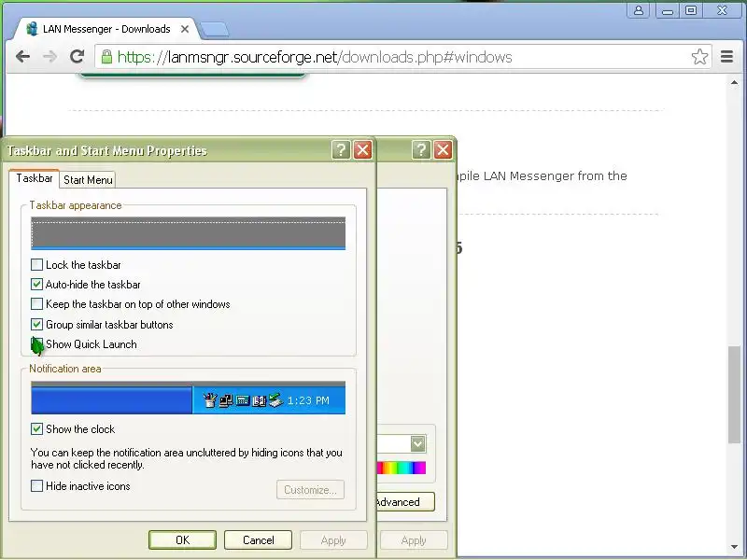This screenshot has width=747, height=560.
Task: Open the dropdown arrow in the rear dialog
Action: [x=418, y=444]
